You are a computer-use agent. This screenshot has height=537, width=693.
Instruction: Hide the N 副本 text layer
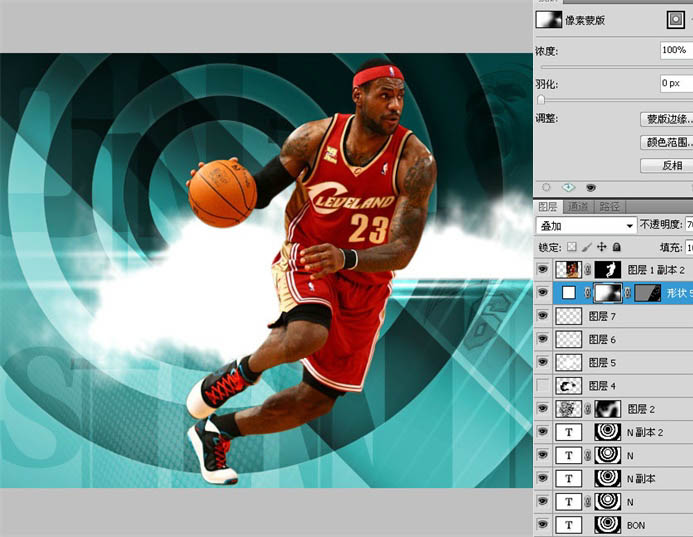[x=542, y=479]
